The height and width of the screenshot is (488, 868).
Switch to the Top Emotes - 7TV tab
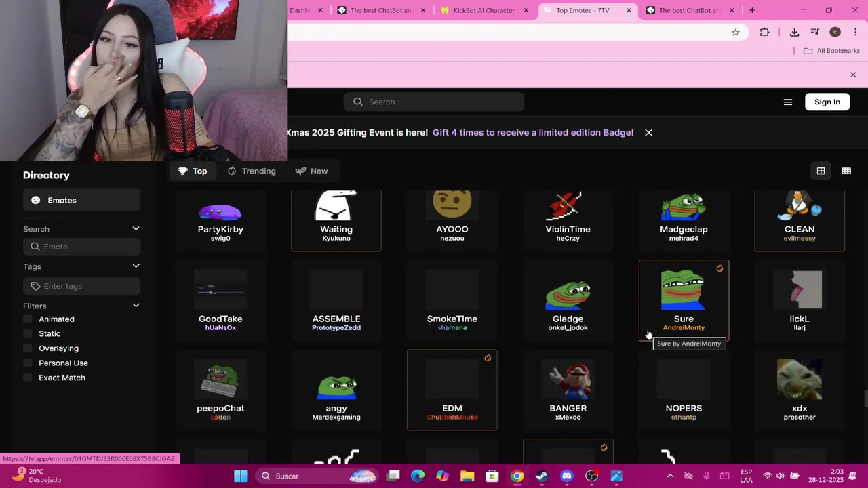tap(587, 10)
